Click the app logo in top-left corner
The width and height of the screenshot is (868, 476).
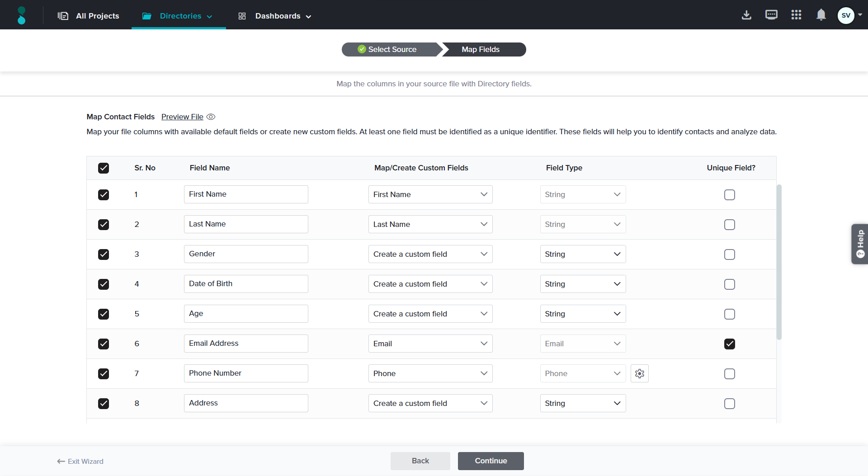click(x=21, y=15)
